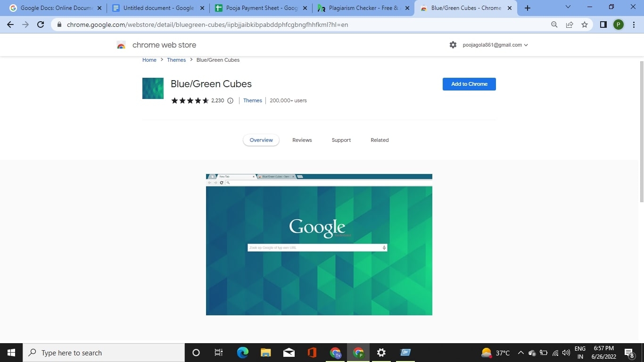
Task: Expand the poojagola861@gmail.com account dropdown
Action: pos(495,45)
